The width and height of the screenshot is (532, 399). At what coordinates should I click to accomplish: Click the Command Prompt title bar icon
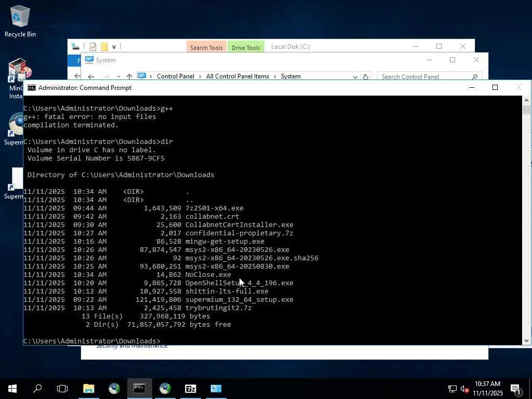point(32,88)
